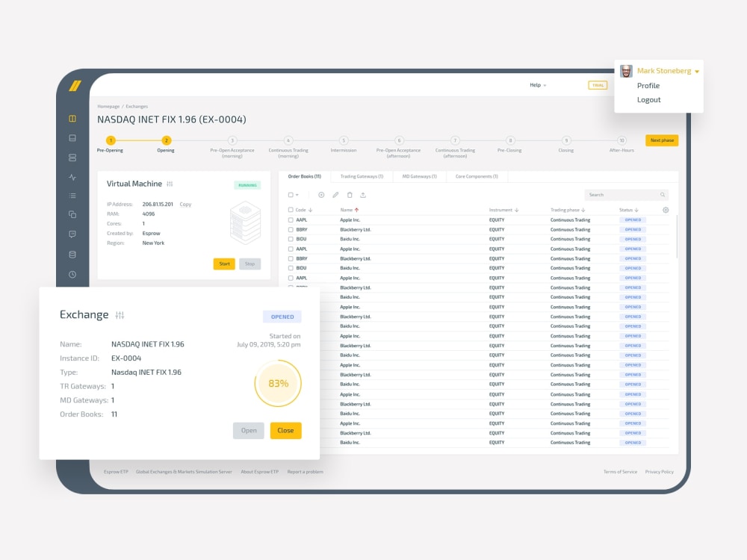Open the bulleted list icon in sidebar
This screenshot has width=747, height=560.
pyautogui.click(x=72, y=196)
